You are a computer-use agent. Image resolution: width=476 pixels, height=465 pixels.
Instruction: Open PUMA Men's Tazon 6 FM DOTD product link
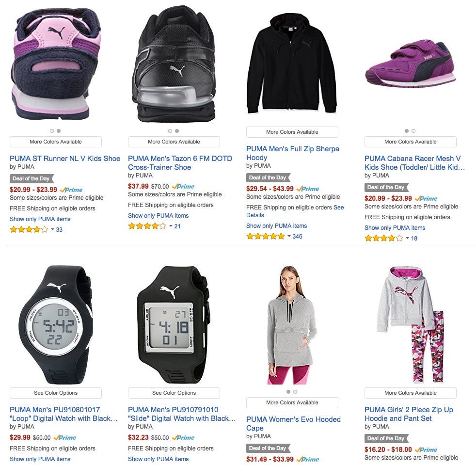180,162
